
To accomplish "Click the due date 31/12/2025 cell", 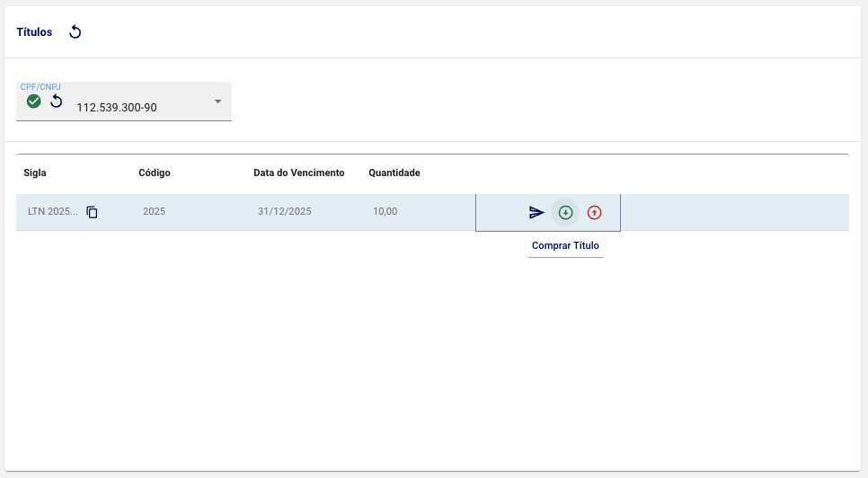I will [x=284, y=212].
